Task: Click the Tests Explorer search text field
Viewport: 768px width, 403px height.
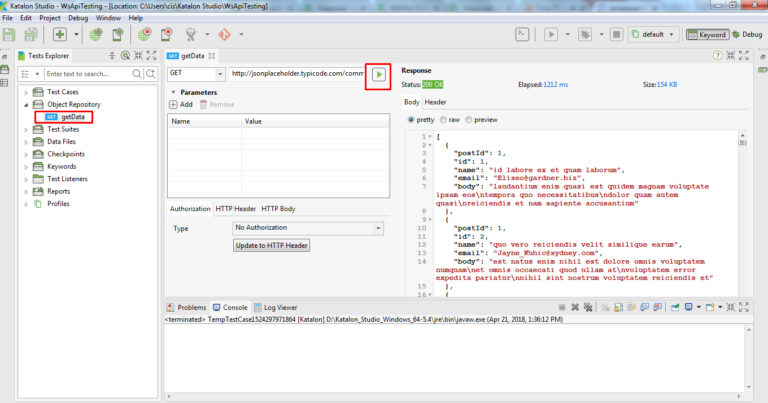Action: tap(88, 74)
